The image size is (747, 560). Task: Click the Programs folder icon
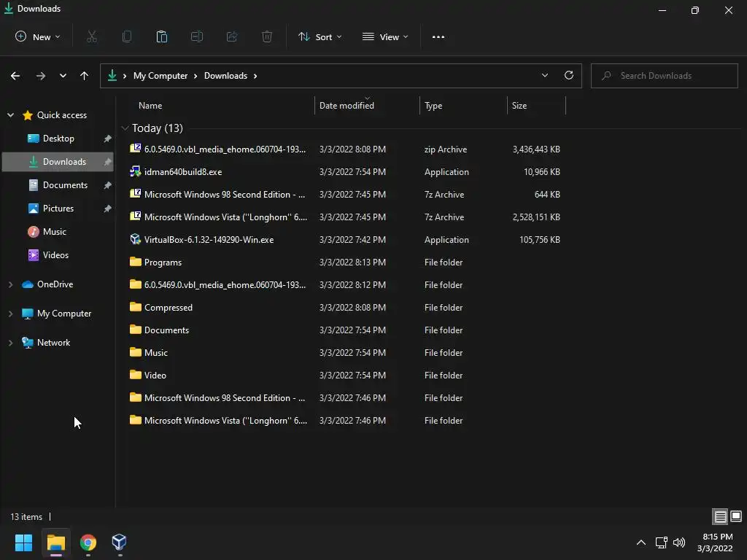[x=135, y=262]
